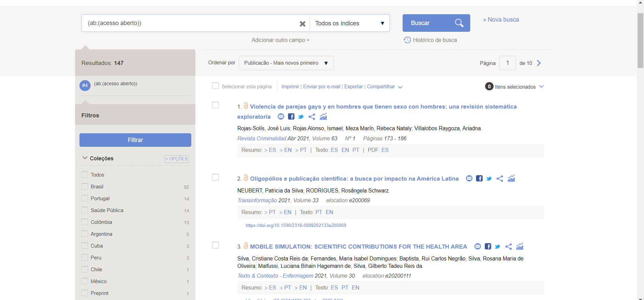The image size is (644, 300).
Task: Tick the Selecionar esta página checkbox
Action: tap(215, 86)
